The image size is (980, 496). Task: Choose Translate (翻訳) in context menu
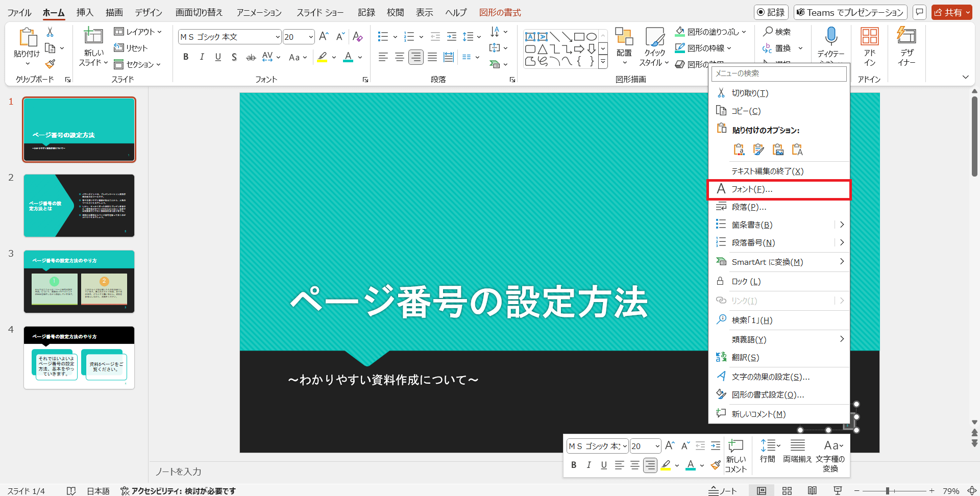(x=779, y=358)
